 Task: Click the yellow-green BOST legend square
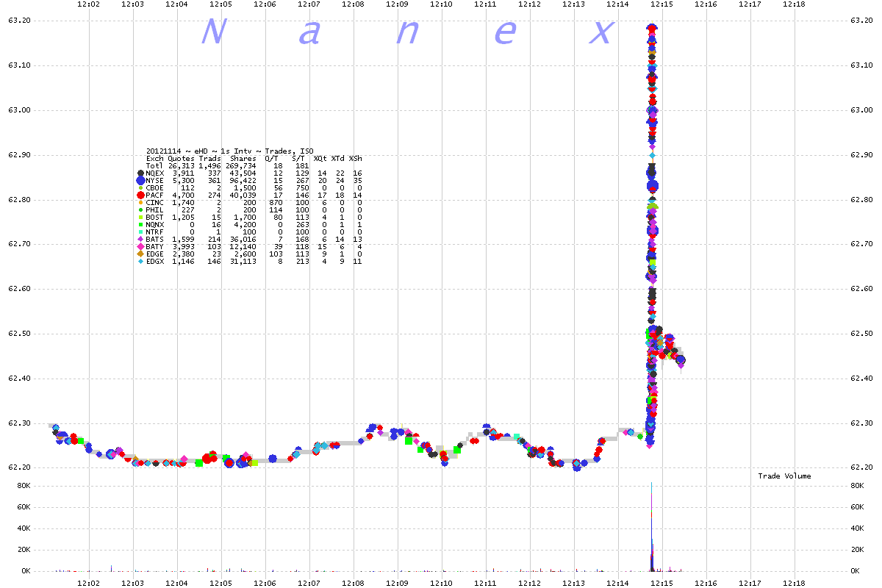140,218
